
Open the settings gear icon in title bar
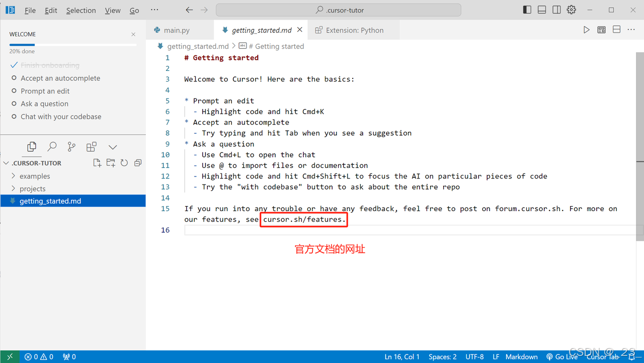click(x=571, y=10)
